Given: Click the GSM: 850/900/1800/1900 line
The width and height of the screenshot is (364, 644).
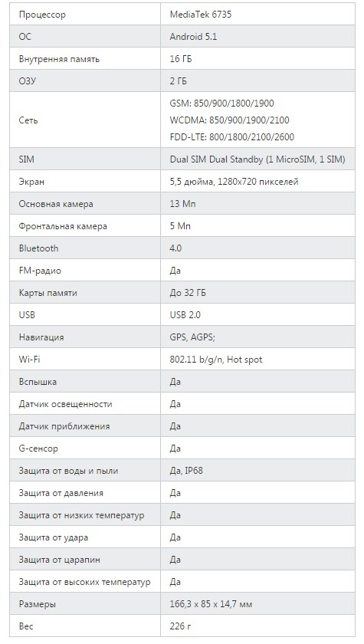Looking at the screenshot, I should [x=221, y=103].
